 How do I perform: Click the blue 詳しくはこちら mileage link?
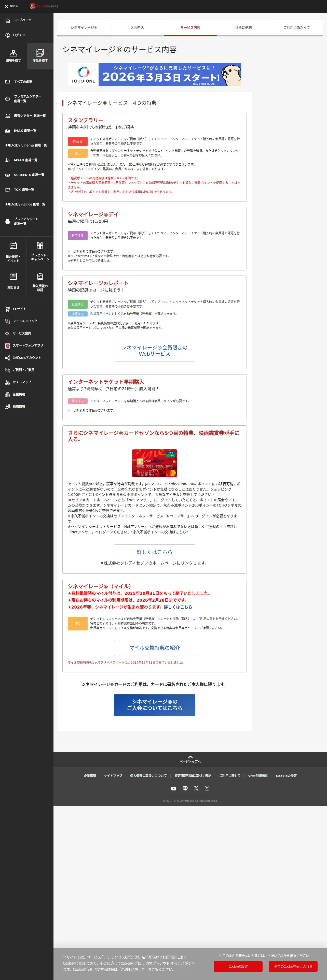[178, 607]
